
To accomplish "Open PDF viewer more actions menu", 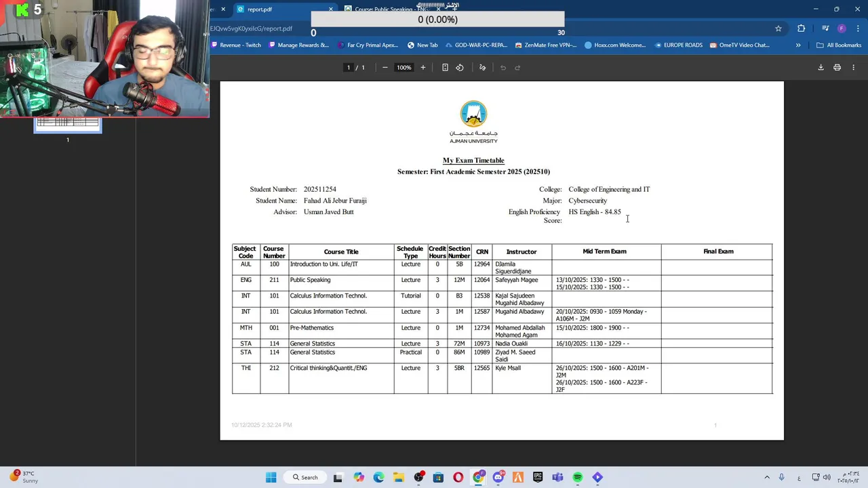I will 853,68.
